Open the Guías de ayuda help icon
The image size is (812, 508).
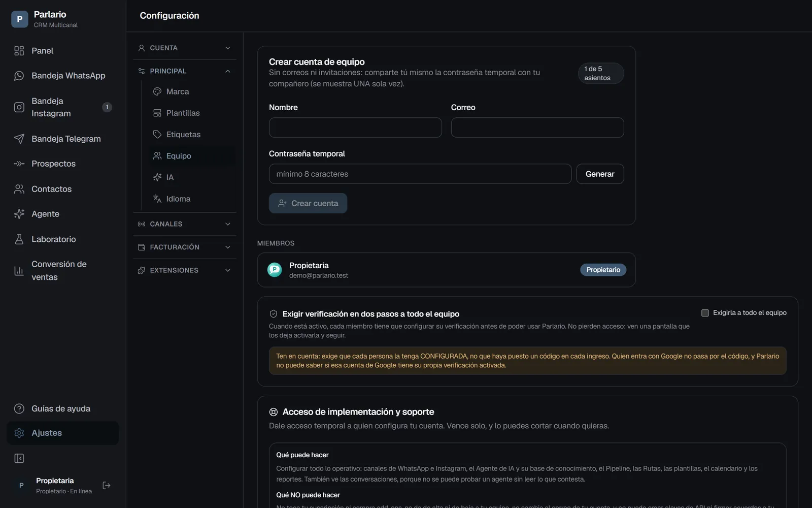coord(19,409)
